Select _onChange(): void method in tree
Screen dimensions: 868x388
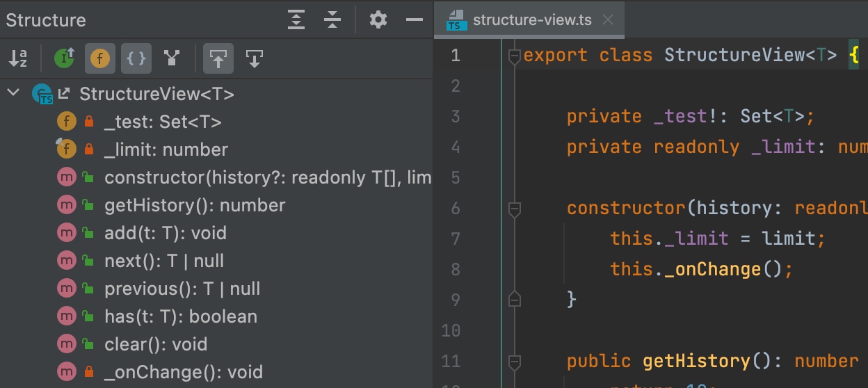184,372
